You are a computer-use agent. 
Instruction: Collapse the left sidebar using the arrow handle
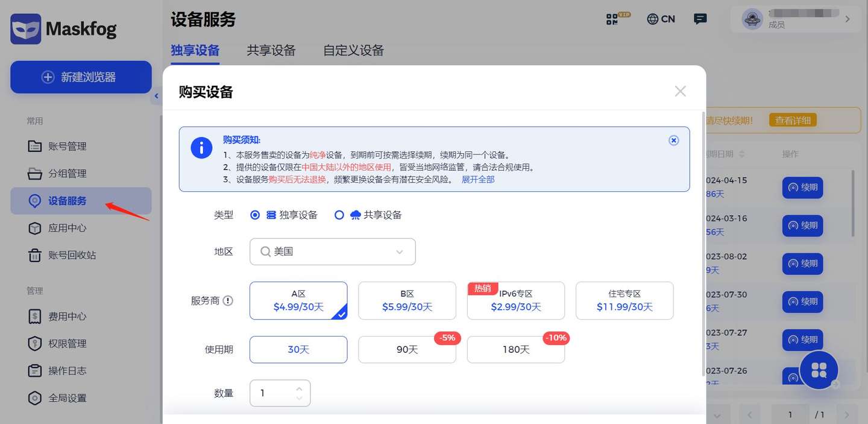point(156,96)
